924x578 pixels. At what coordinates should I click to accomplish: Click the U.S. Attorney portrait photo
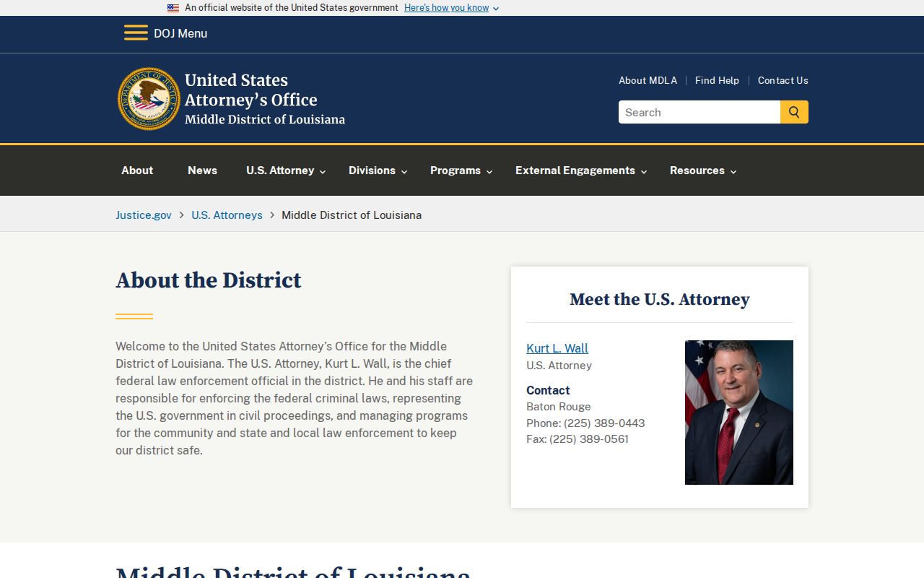pos(739,413)
